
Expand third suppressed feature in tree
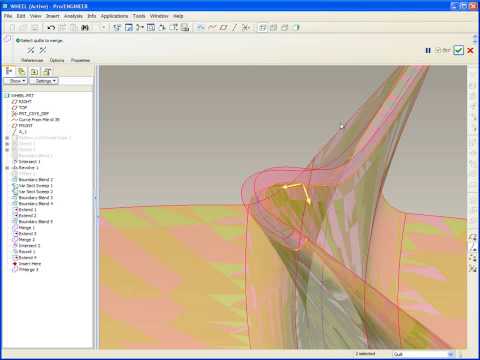pos(7,150)
